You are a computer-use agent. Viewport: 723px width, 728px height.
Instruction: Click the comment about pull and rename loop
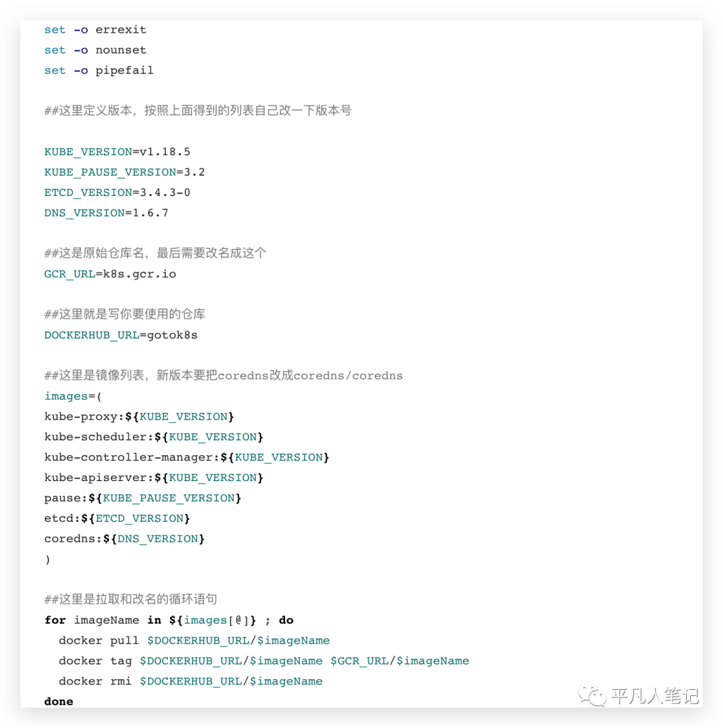(x=131, y=599)
